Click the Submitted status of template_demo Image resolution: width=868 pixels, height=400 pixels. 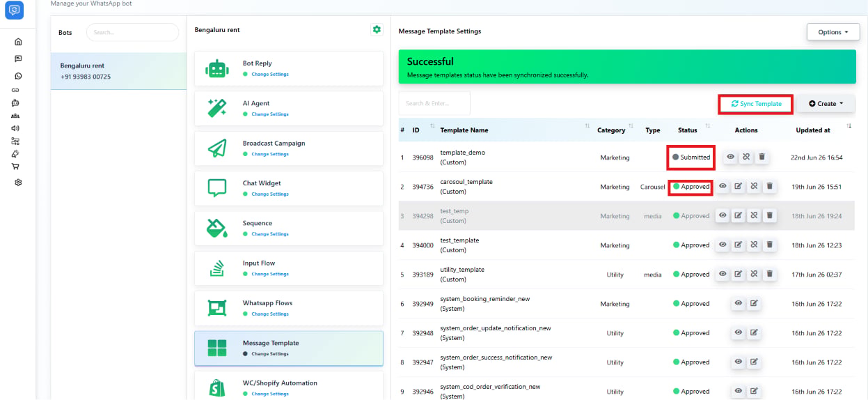click(691, 157)
